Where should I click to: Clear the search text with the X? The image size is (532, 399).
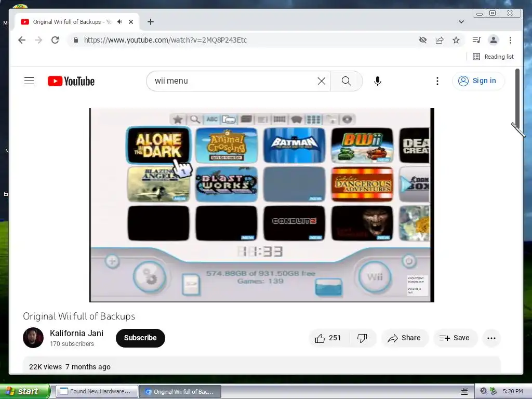[321, 81]
